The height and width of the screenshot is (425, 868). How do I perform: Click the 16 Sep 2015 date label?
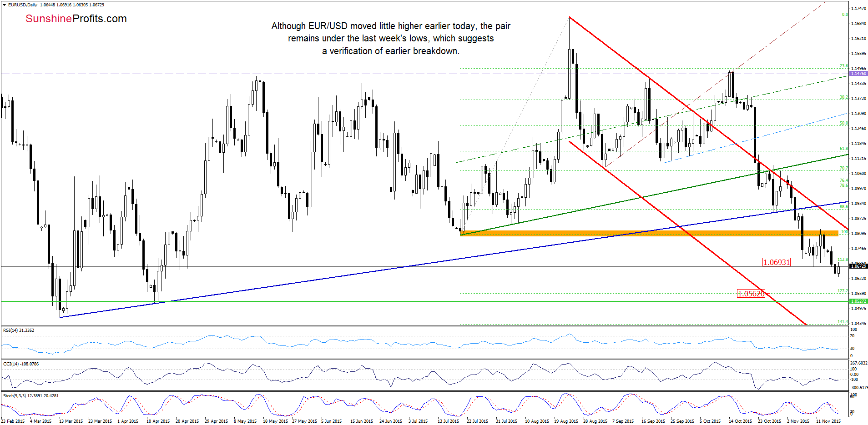[x=653, y=421]
